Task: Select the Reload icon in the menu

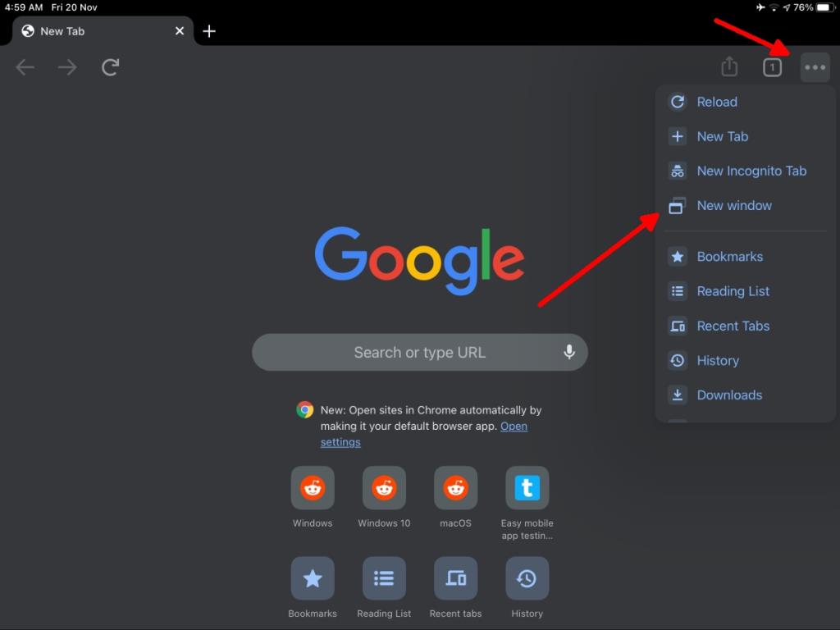Action: point(678,102)
